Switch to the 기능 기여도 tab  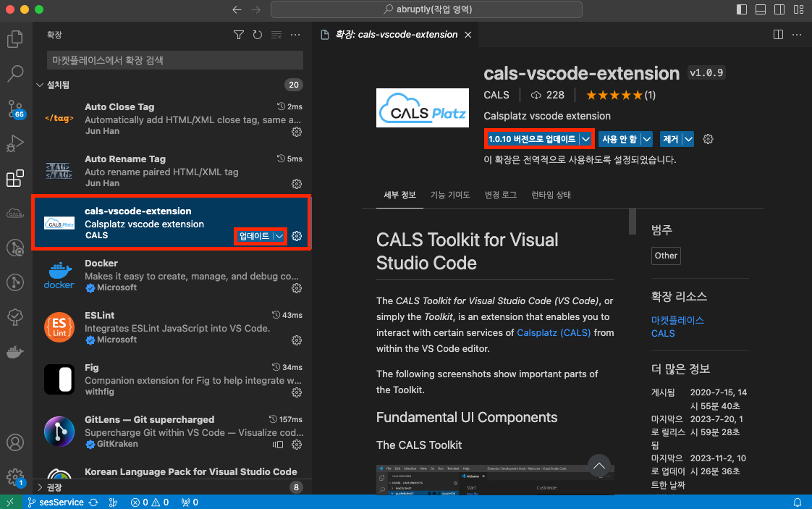450,195
